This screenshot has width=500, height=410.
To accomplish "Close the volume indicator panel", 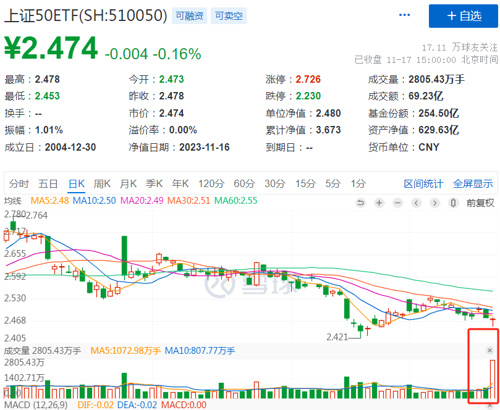I will [490, 350].
